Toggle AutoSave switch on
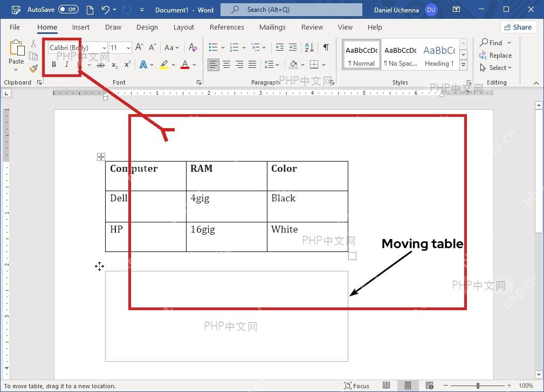 click(x=68, y=9)
